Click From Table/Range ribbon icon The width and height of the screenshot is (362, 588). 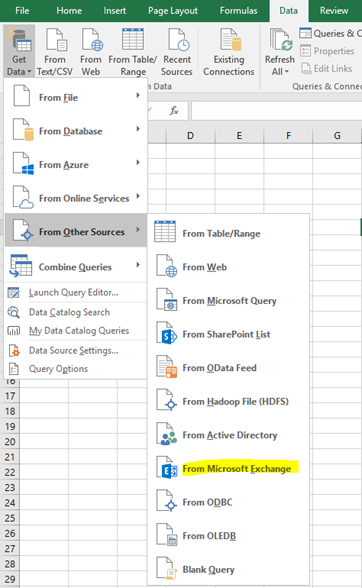tap(133, 39)
